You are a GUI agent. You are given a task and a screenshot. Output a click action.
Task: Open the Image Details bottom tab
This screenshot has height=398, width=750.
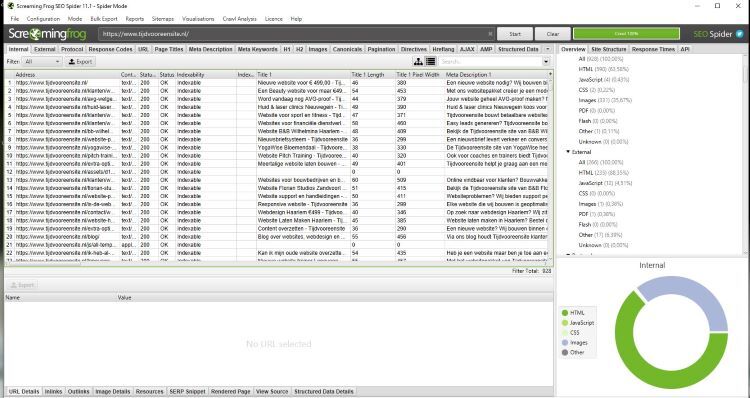click(112, 391)
